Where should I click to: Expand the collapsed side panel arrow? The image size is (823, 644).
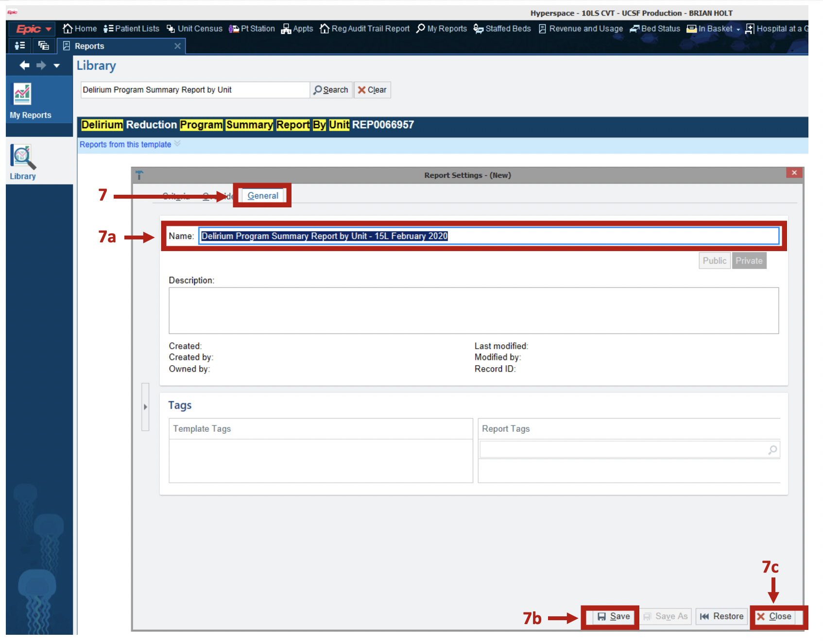145,407
